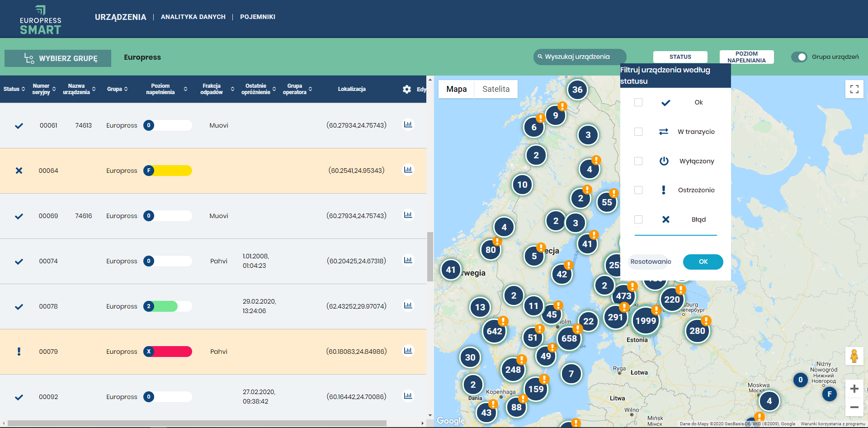Click the Street View pegman icon
This screenshot has width=868, height=428.
point(854,356)
